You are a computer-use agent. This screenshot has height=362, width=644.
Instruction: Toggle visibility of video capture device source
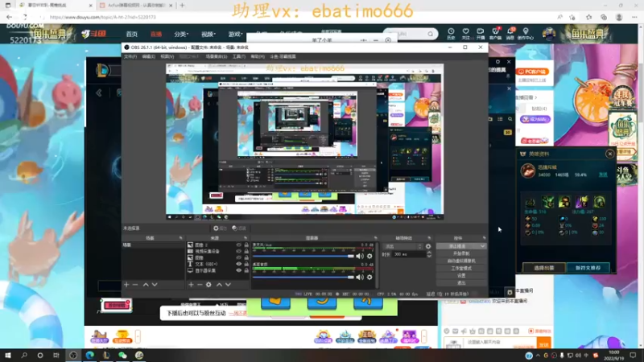coord(238,251)
